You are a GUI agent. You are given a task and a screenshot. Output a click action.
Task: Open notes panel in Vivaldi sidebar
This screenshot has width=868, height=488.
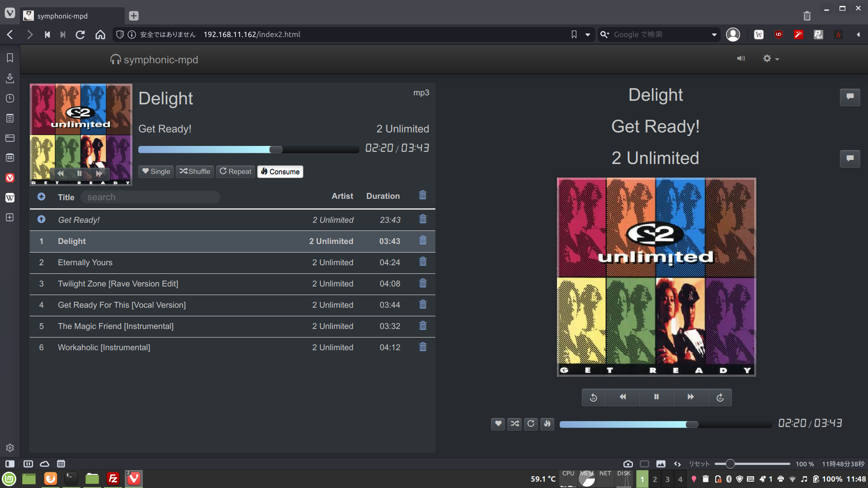(10, 118)
